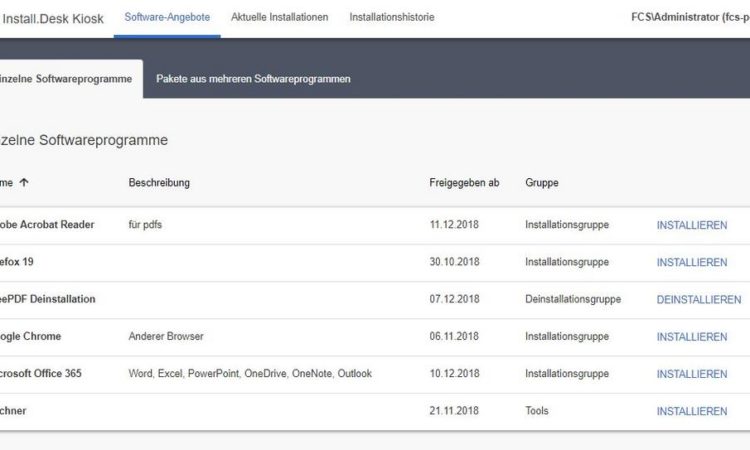The height and width of the screenshot is (450, 750).
Task: Open the Software-Angebote tab
Action: [167, 17]
